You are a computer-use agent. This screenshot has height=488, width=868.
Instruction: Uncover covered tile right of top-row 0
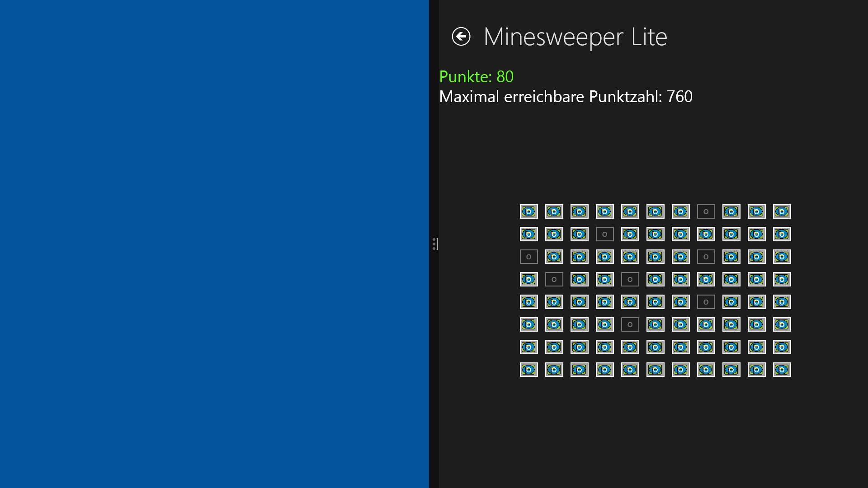point(731,211)
